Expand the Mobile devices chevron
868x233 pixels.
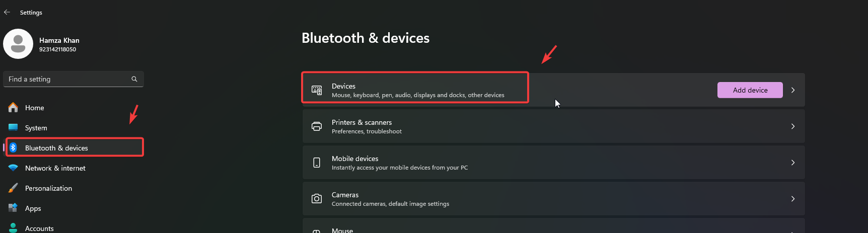[793, 163]
